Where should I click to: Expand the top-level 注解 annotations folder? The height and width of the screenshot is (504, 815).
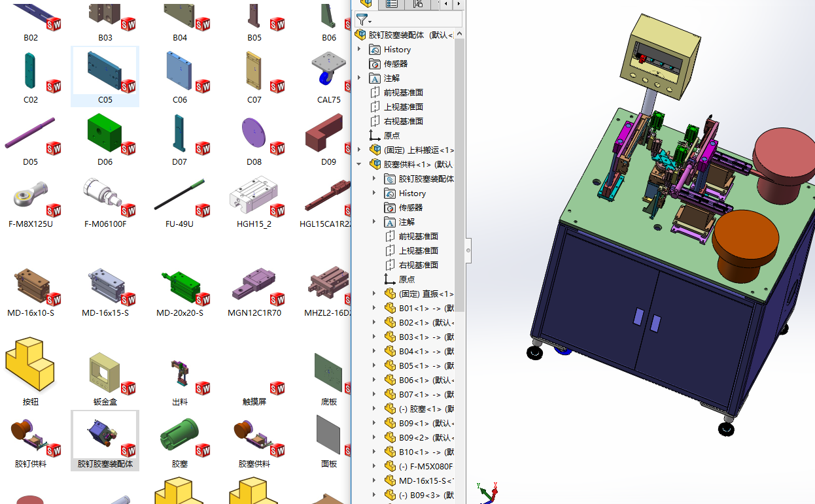point(358,78)
